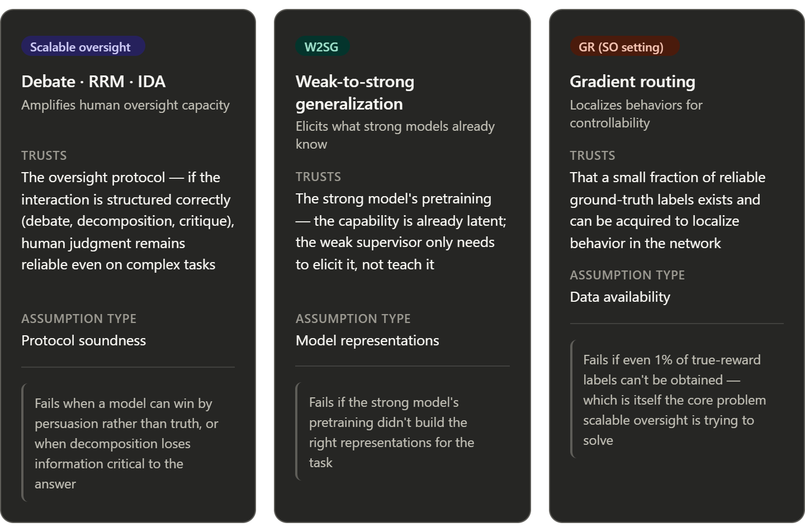This screenshot has width=805, height=532.
Task: Click the Weak-to-strong generalization title
Action: point(355,93)
